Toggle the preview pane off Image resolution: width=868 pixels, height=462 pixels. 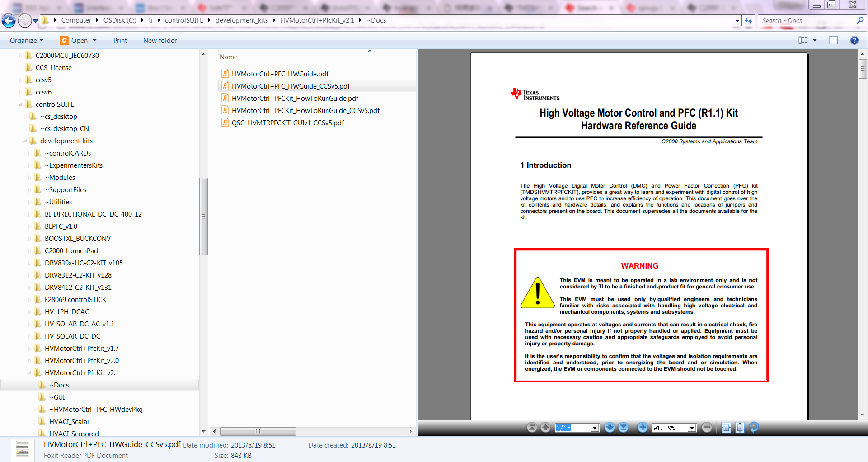[834, 40]
